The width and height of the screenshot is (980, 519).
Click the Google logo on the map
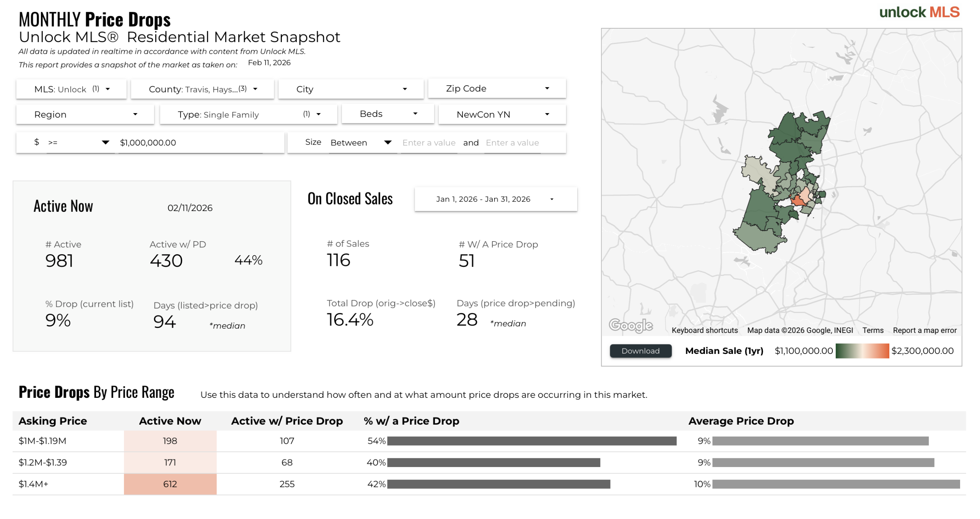coord(631,325)
